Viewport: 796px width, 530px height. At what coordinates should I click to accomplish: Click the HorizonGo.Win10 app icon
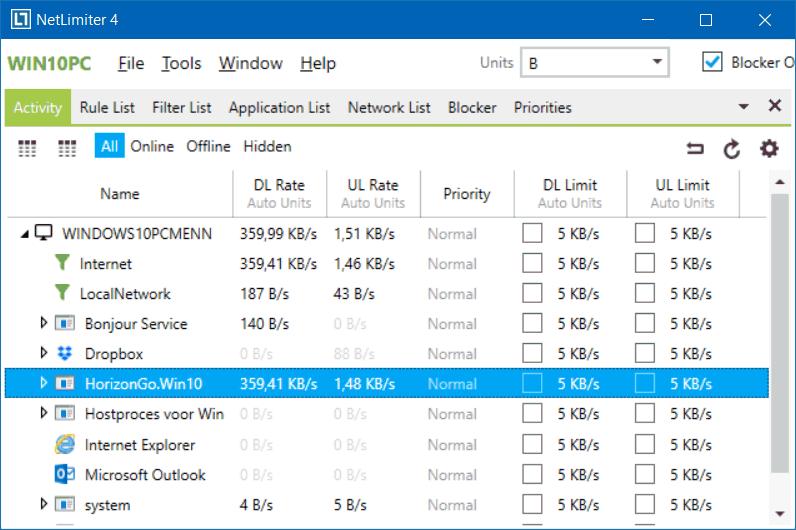(65, 383)
